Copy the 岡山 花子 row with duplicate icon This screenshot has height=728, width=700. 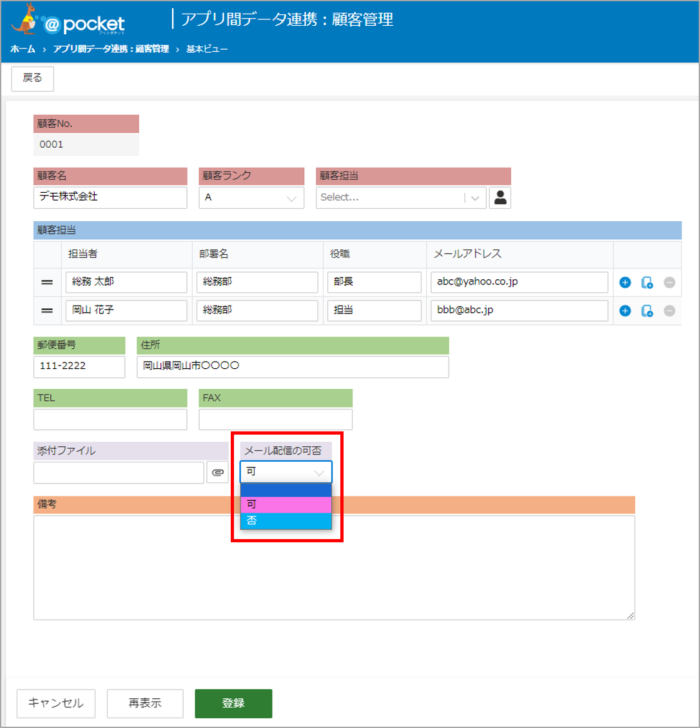pyautogui.click(x=647, y=311)
